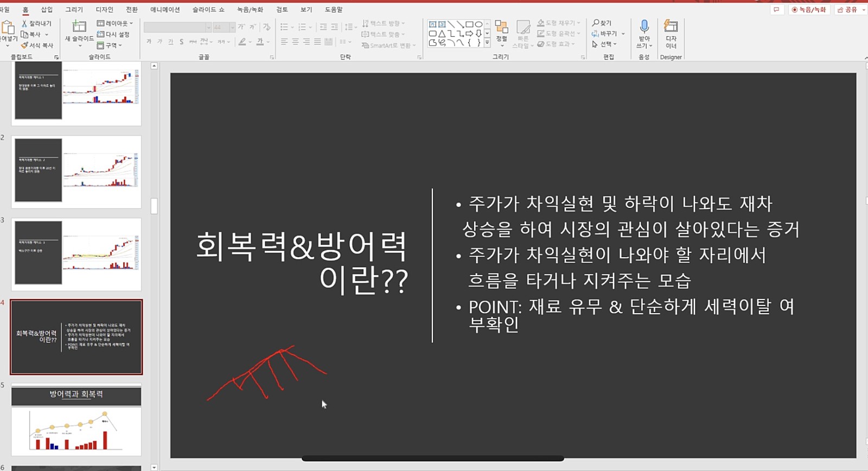Toggle Underline formatting
This screenshot has height=471, width=868.
coord(170,42)
